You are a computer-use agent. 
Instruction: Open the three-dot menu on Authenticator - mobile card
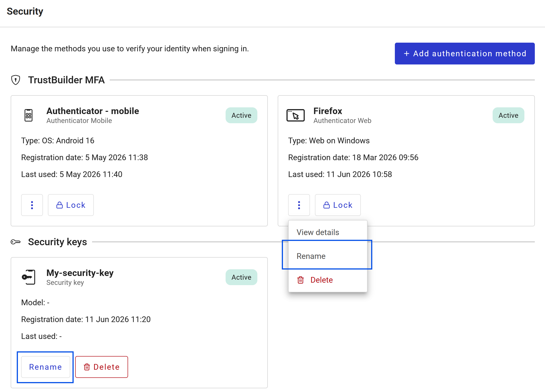32,205
